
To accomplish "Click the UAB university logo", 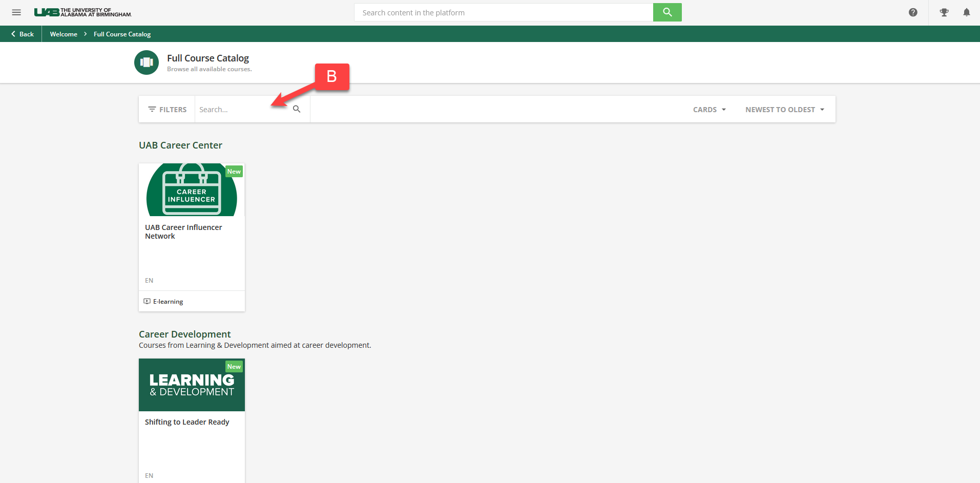I will click(x=83, y=12).
